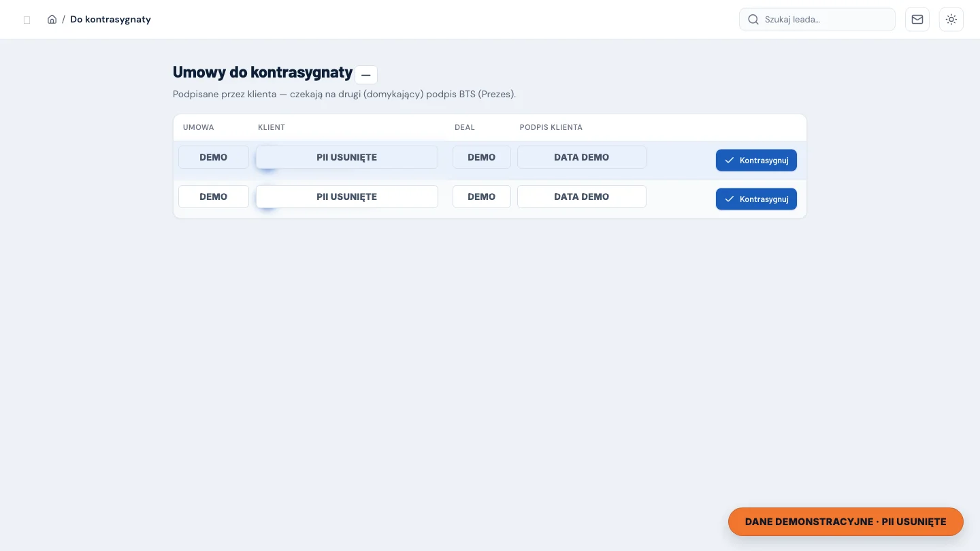
Task: Click the KLIENT column header
Action: (272, 127)
